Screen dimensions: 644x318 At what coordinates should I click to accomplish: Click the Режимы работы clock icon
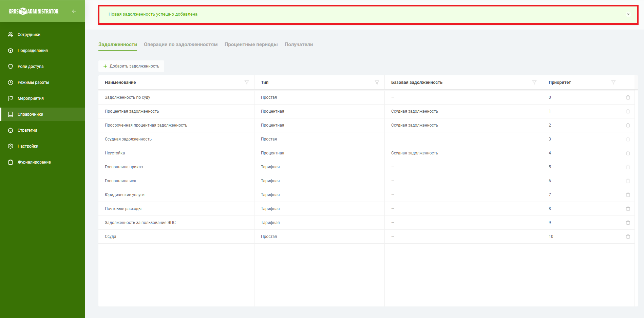[x=11, y=82]
